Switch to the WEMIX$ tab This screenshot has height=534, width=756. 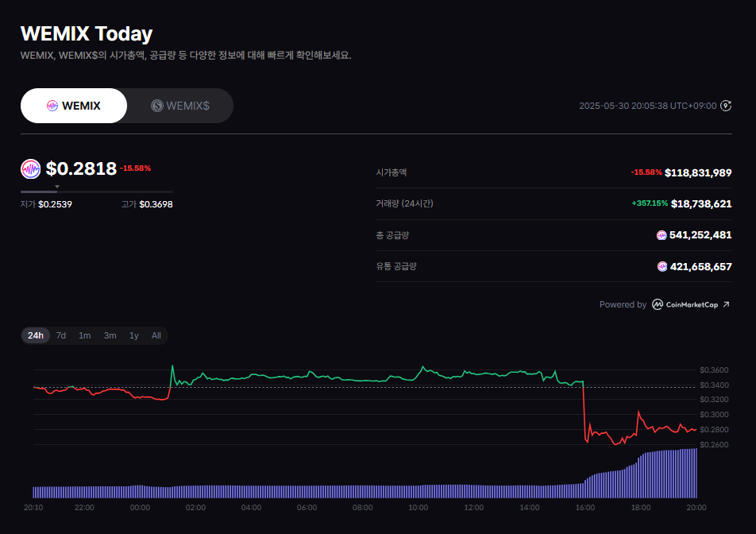(x=180, y=106)
